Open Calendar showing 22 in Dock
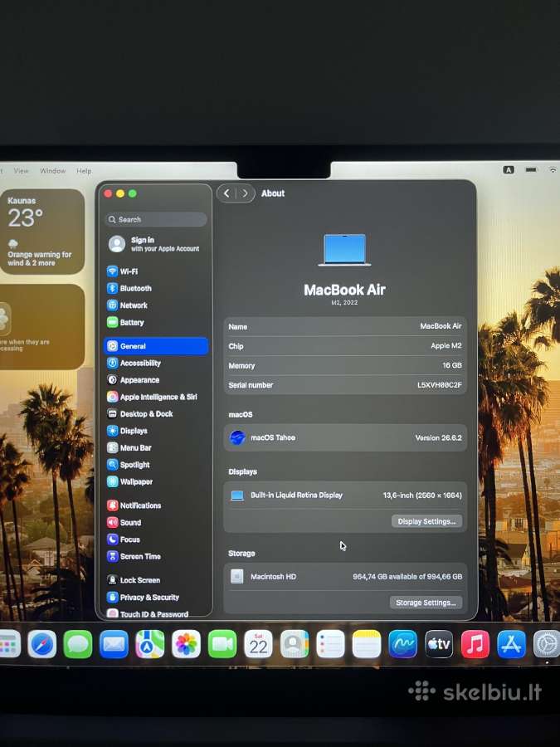Viewport: 560px width, 747px height. click(x=258, y=644)
